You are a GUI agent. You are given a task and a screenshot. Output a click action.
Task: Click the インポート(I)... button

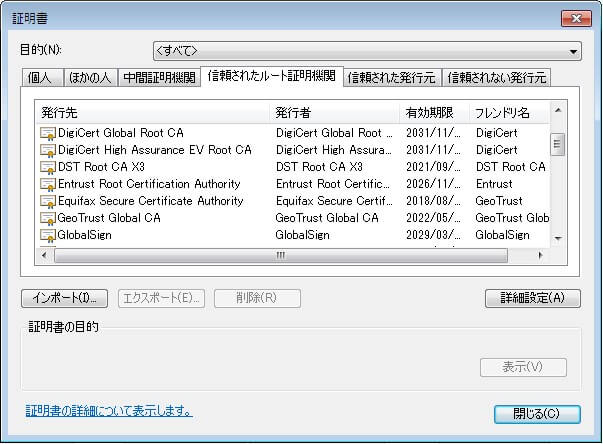65,298
